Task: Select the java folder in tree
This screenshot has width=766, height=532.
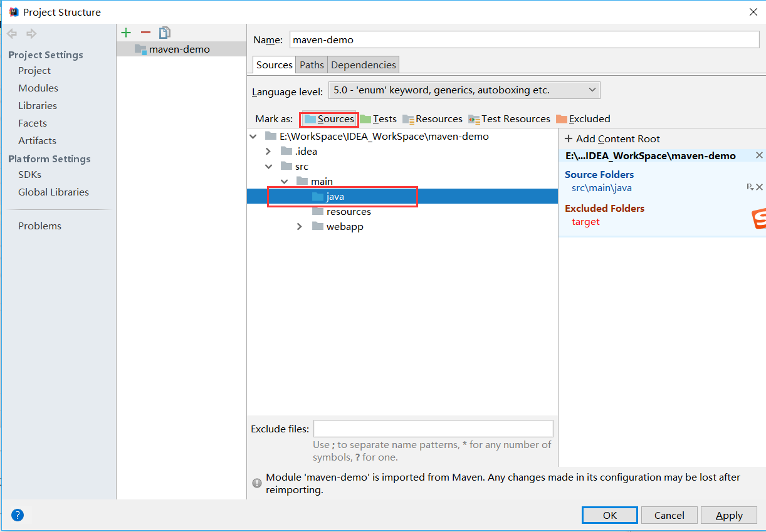Action: coord(402,197)
